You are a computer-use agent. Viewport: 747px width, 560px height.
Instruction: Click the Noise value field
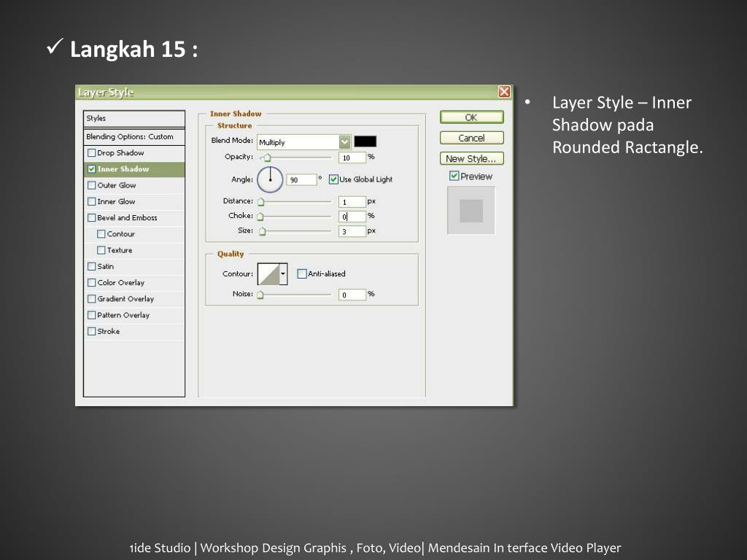tap(352, 295)
